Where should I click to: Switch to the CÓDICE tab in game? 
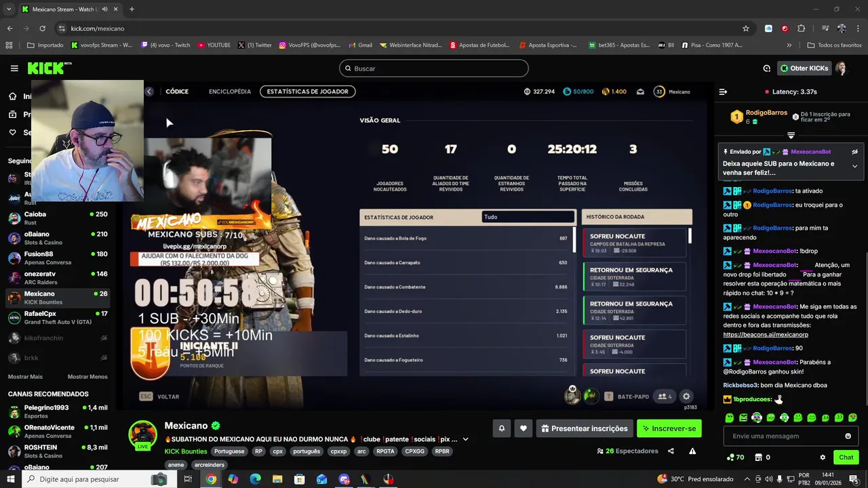[177, 91]
